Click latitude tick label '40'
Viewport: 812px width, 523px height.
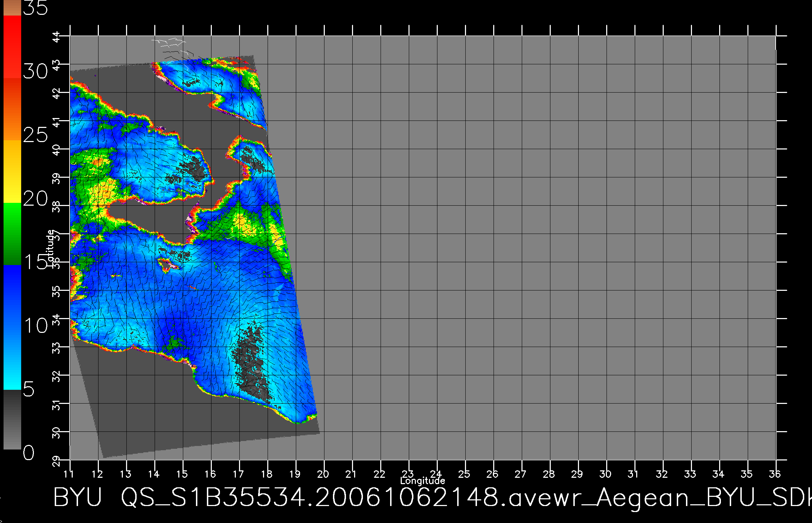click(x=56, y=151)
